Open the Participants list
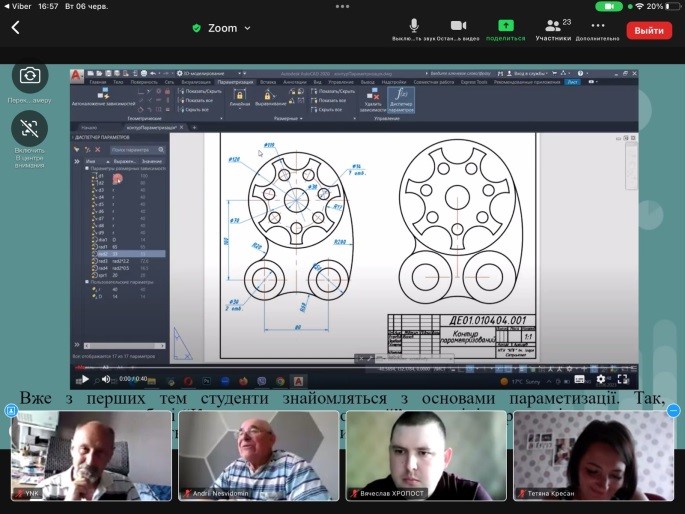The height and width of the screenshot is (514, 685). [552, 26]
